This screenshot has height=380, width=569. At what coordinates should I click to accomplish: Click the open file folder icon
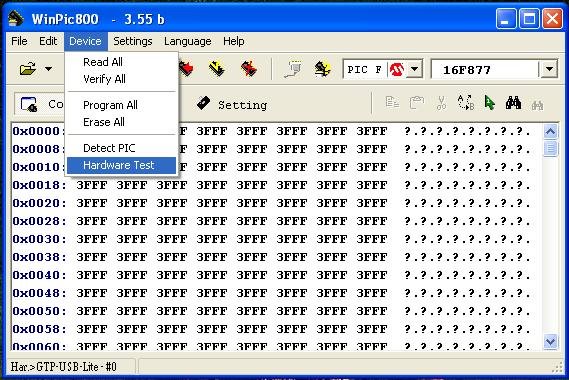click(x=28, y=68)
